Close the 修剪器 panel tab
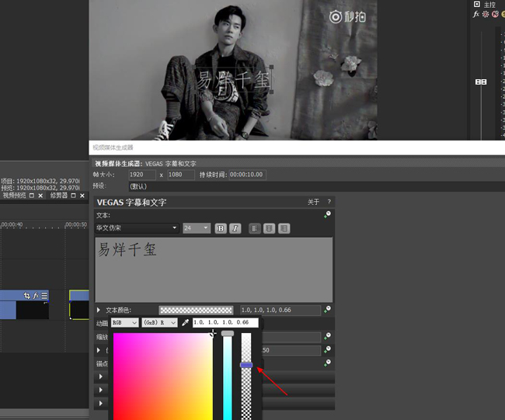This screenshot has height=420, width=505. (x=82, y=196)
